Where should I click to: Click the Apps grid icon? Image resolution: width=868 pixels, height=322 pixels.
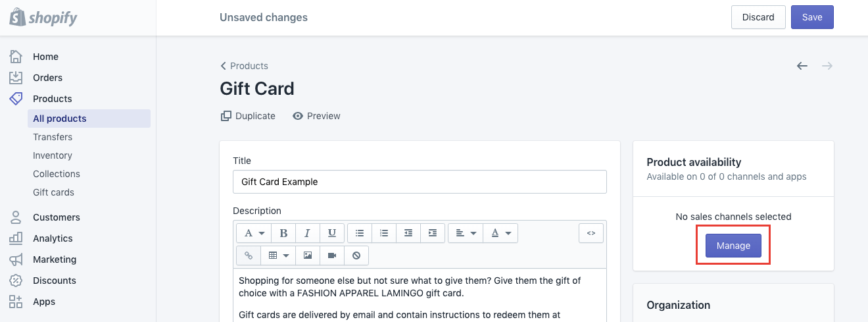coord(16,302)
